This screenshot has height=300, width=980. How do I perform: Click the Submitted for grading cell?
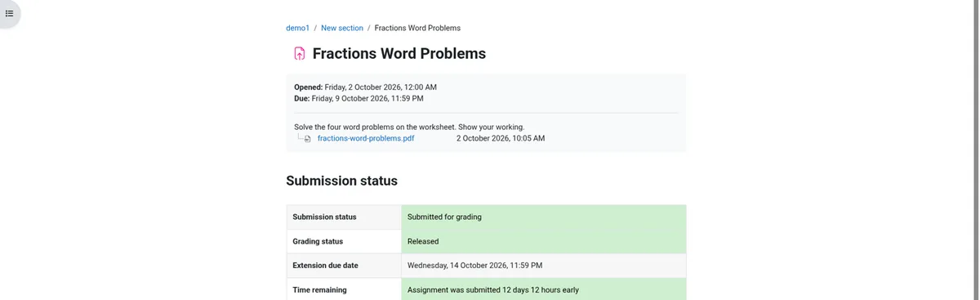pos(544,217)
